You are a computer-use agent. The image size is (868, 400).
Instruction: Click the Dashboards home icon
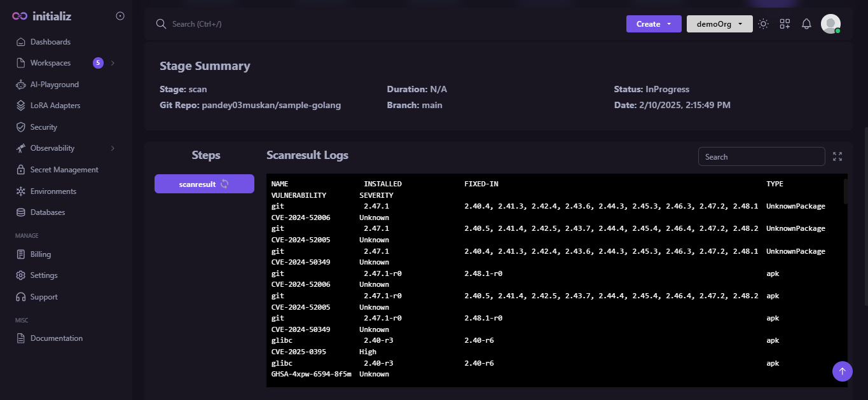click(x=20, y=42)
